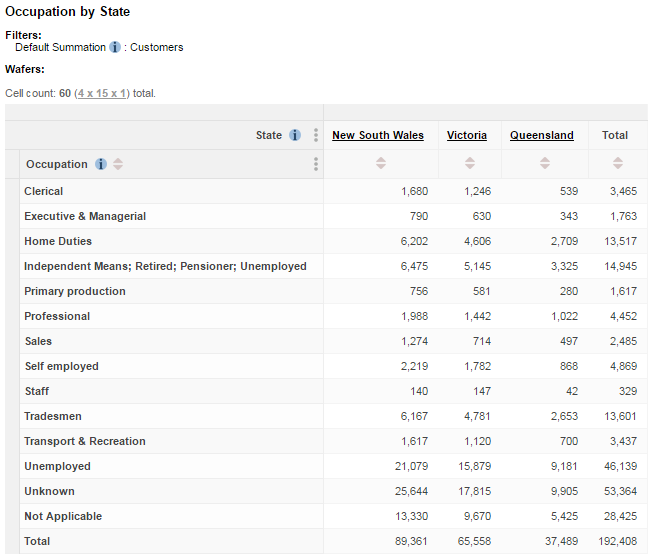This screenshot has width=651, height=558.
Task: Click the info icon beside Default Summation
Action: 115,47
